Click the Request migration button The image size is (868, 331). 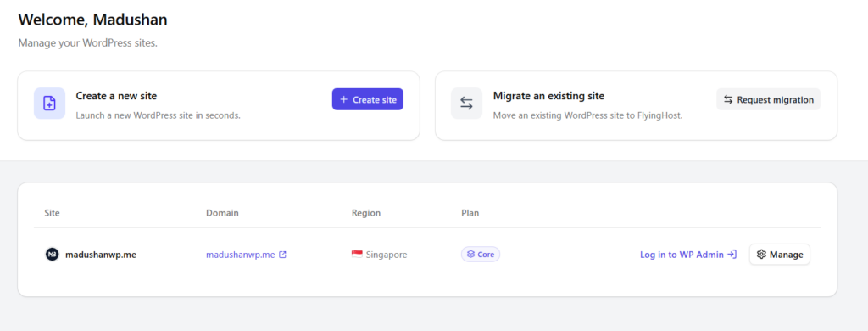point(768,99)
